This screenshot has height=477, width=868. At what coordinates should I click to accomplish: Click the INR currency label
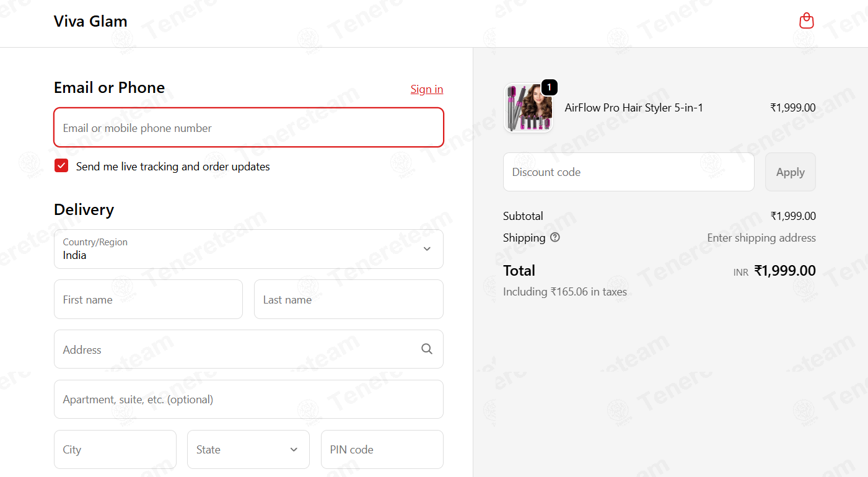click(x=741, y=273)
